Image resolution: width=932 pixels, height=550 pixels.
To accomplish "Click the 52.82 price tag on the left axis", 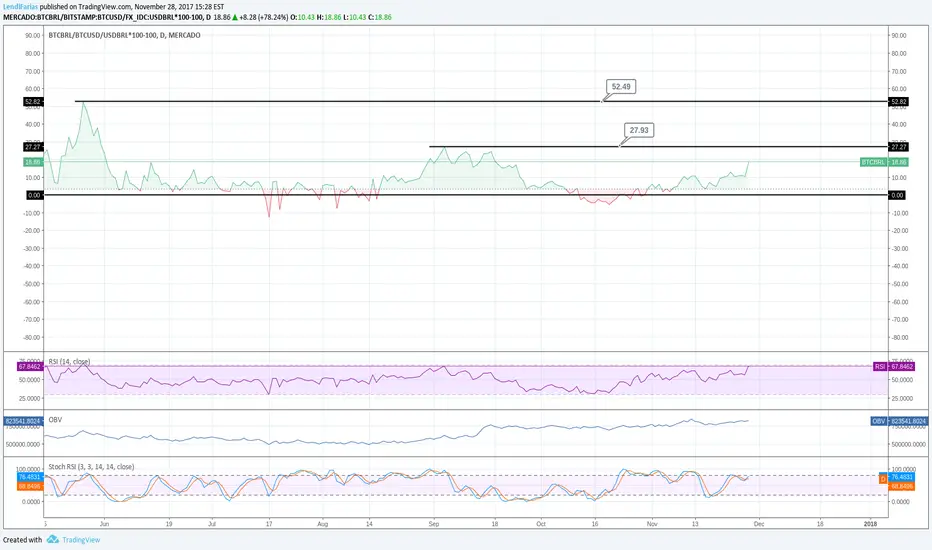I will click(x=33, y=102).
